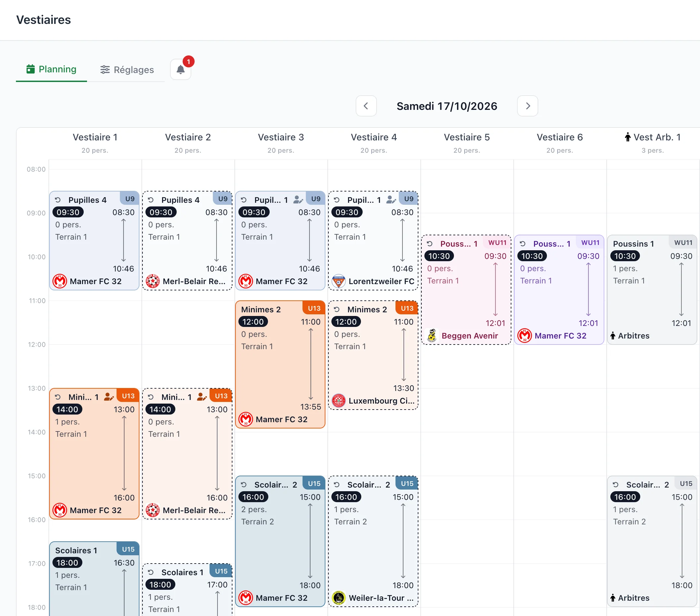
Task: Open Minimes 2 Mamer FC 32 card
Action: coord(280,364)
